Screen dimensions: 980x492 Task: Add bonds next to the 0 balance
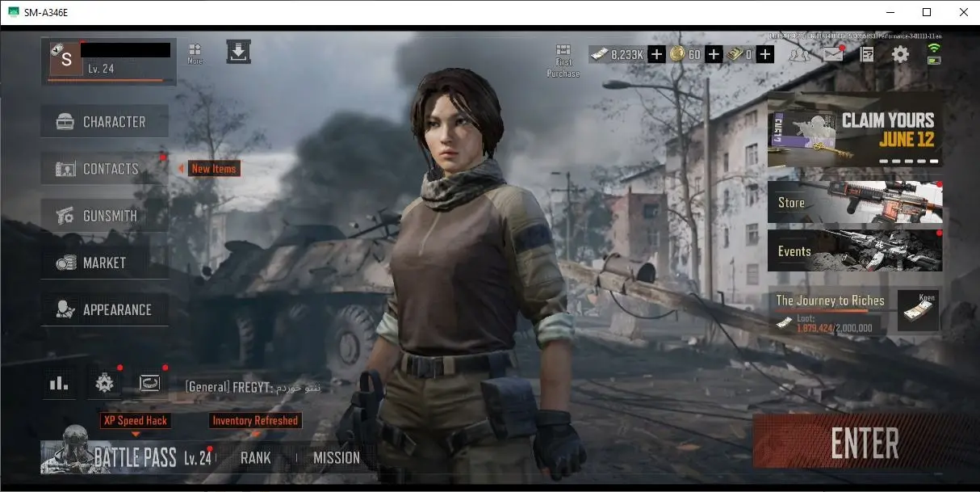coord(765,55)
